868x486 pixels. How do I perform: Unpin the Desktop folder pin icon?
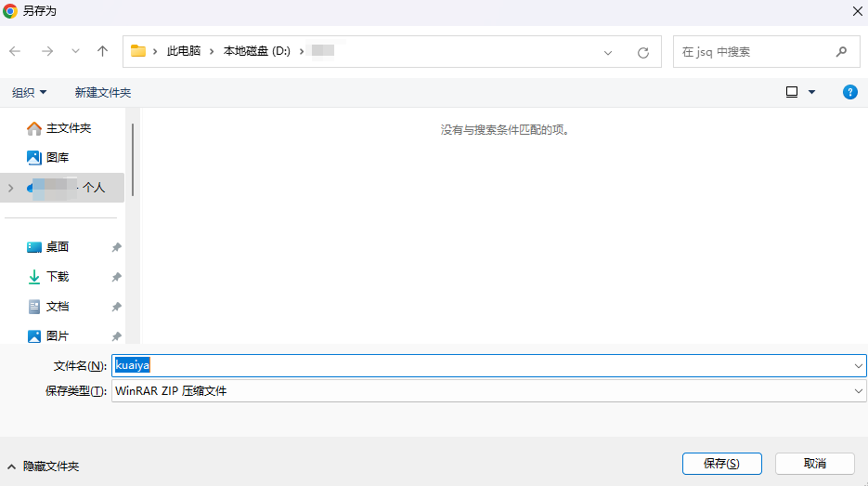[116, 247]
